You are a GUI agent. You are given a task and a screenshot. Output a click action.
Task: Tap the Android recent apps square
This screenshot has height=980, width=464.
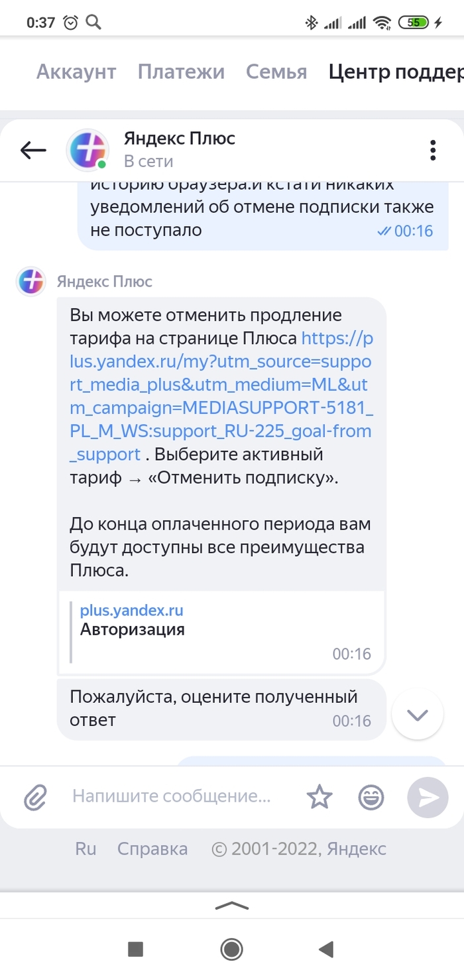(135, 950)
